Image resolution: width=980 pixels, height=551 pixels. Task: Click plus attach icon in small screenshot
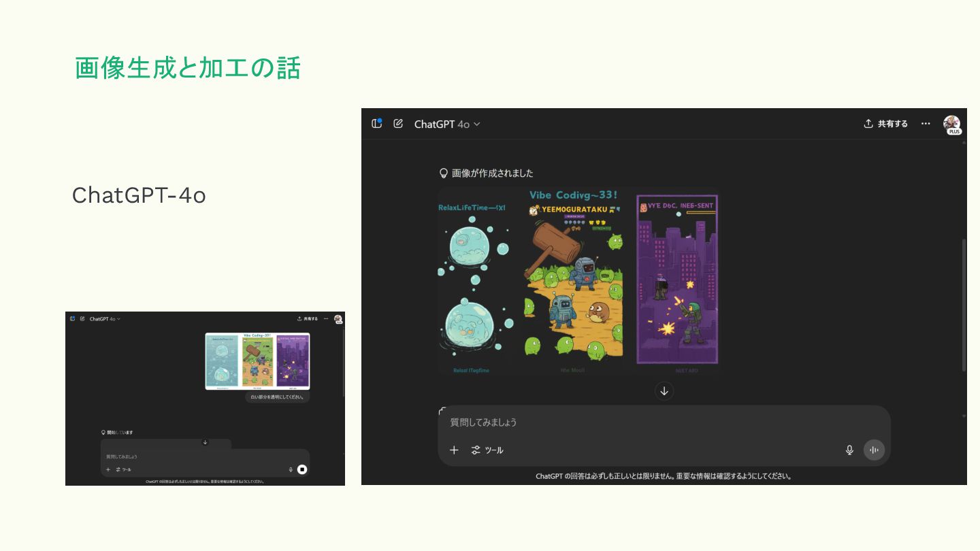coord(108,469)
